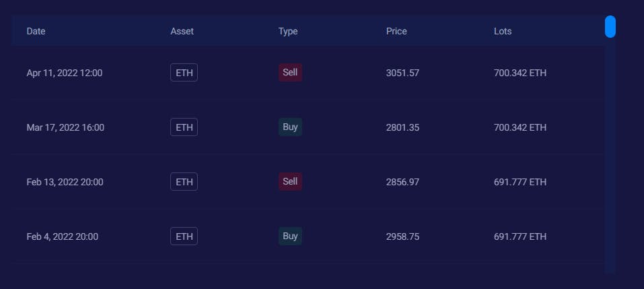Select price 2856.97 in the table

[x=402, y=182]
